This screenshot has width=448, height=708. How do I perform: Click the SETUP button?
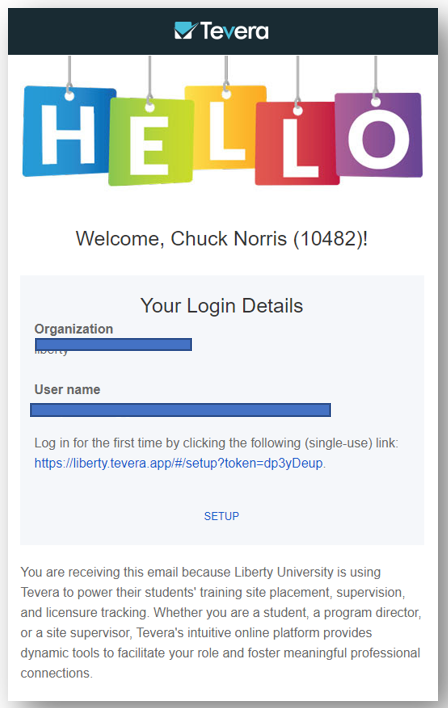[x=221, y=516]
